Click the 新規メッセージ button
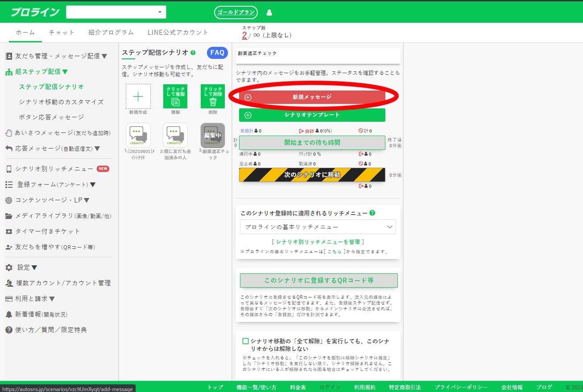Viewport: 583px width, 392px height. [312, 97]
